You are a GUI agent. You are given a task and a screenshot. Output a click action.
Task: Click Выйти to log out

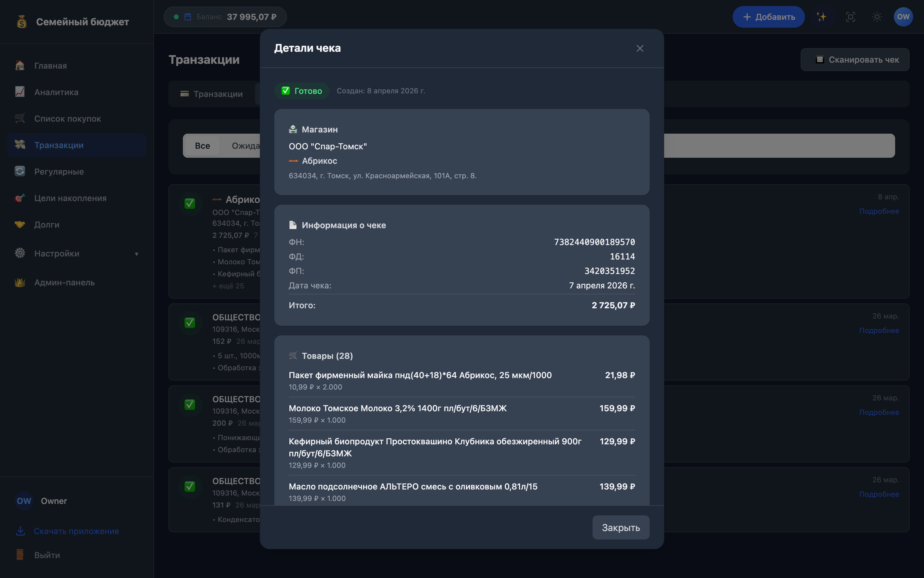point(47,555)
